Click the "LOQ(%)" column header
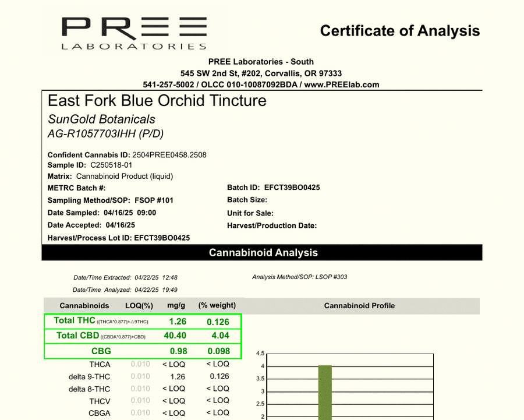Viewport: 524px width, 420px height. point(139,306)
